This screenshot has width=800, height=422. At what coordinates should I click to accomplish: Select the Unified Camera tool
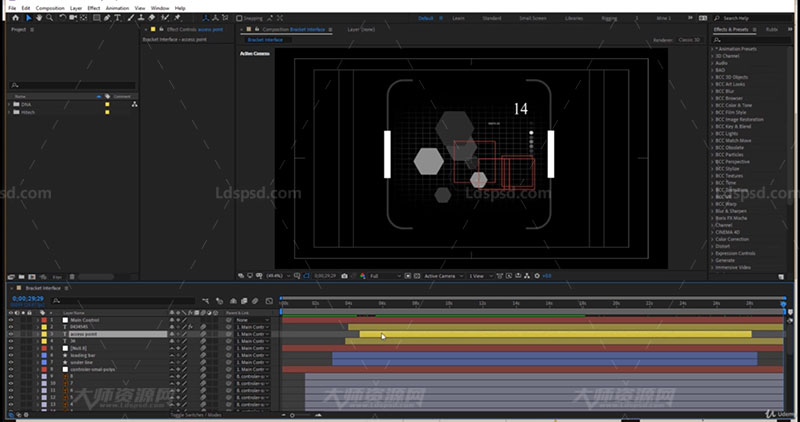(73, 18)
